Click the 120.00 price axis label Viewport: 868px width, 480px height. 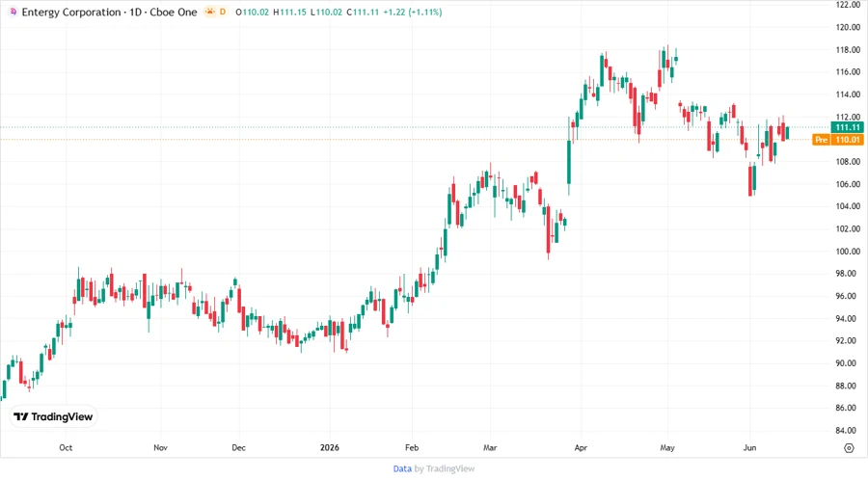pyautogui.click(x=848, y=27)
